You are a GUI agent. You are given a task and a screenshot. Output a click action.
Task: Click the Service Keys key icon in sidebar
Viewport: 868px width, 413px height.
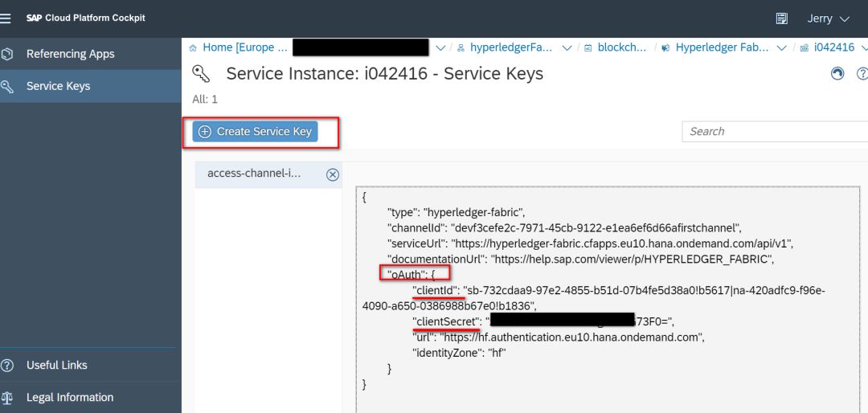click(x=6, y=86)
